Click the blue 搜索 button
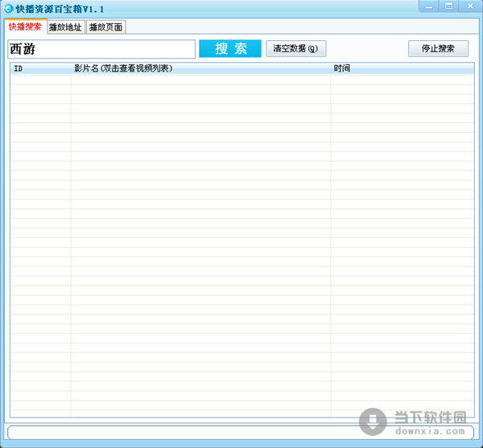The height and width of the screenshot is (448, 483). point(230,48)
